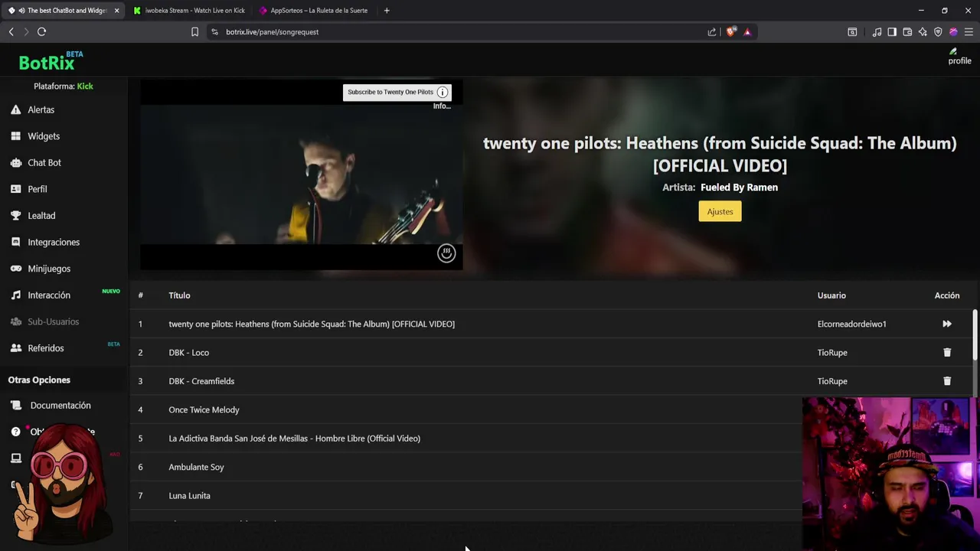Open the Referidos people icon

(x=15, y=348)
